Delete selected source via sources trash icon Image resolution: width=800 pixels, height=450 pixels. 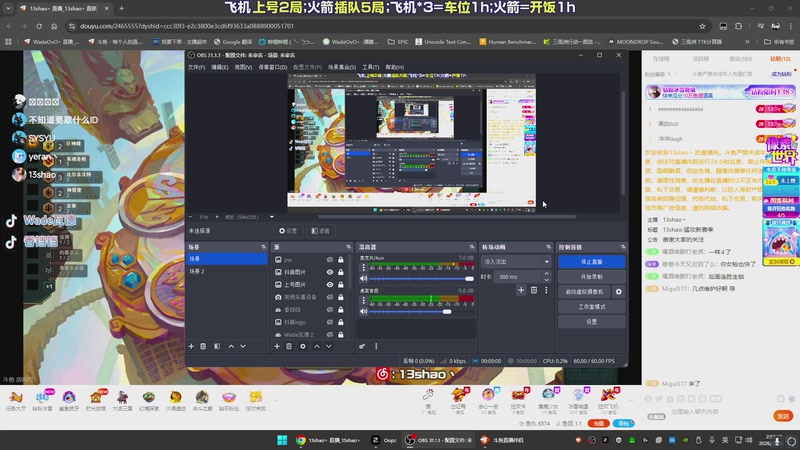click(x=289, y=346)
